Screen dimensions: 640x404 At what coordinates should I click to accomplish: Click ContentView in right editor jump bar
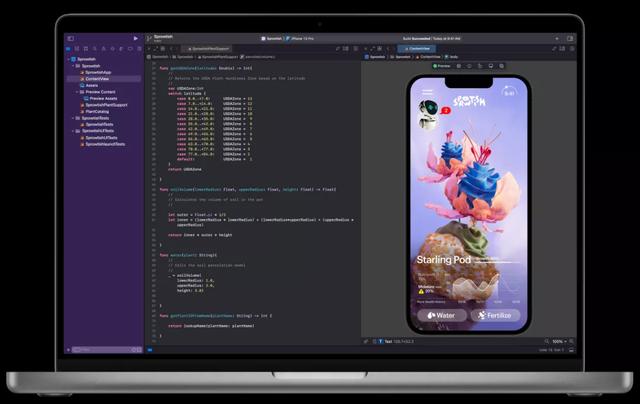coord(429,57)
